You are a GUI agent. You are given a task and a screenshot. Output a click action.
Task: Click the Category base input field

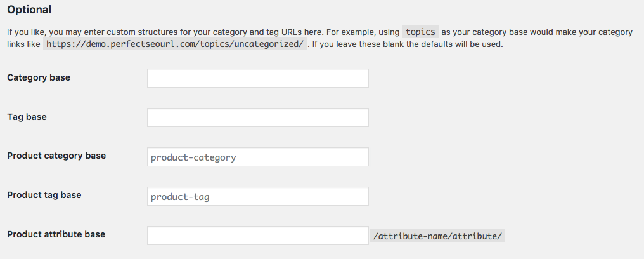pos(257,78)
